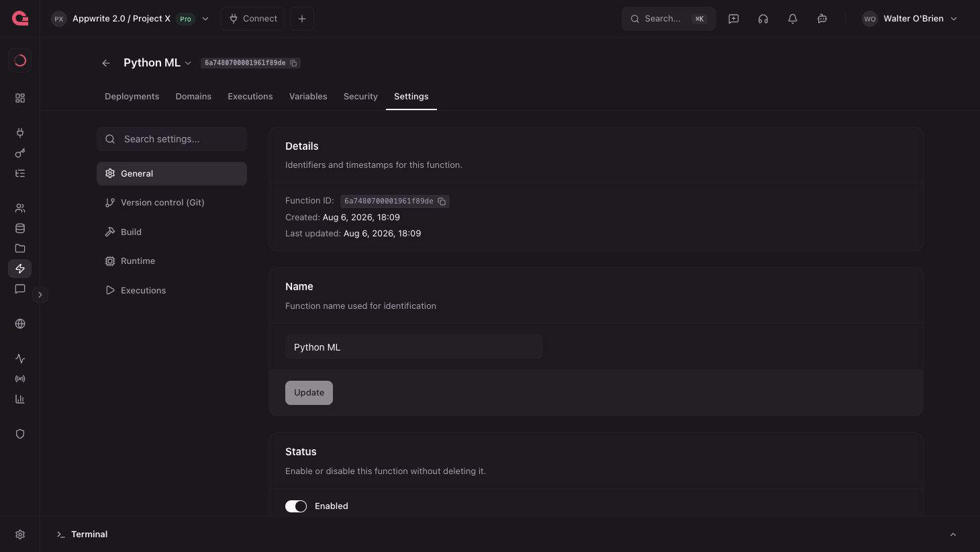Click the Pro plan badge
This screenshot has height=552, width=980.
(x=186, y=19)
